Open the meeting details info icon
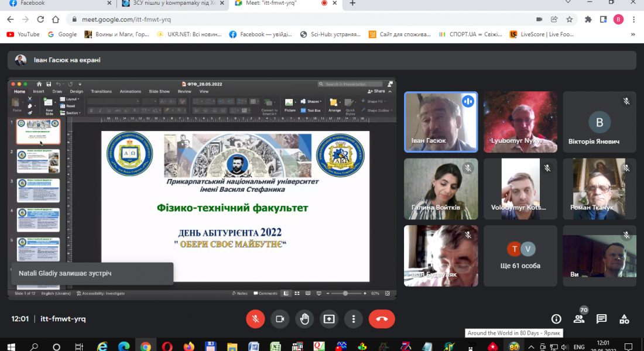Image resolution: width=644 pixels, height=351 pixels. [x=556, y=319]
